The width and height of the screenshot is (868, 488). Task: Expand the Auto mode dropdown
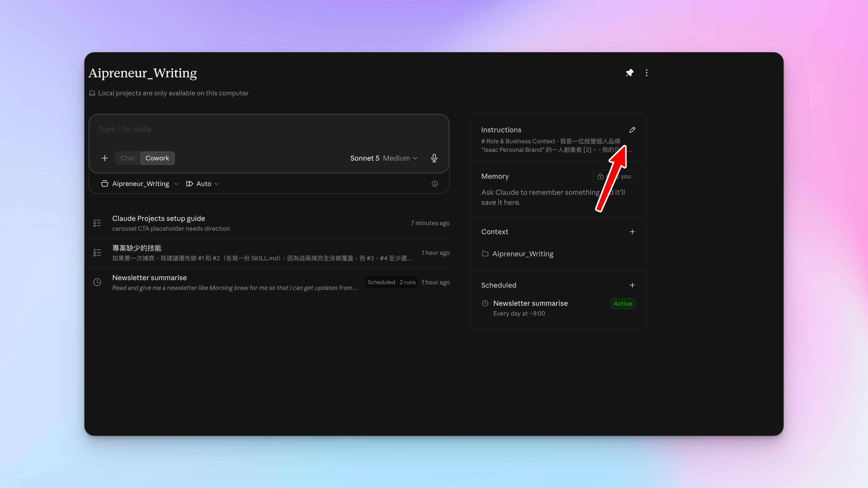pyautogui.click(x=202, y=184)
